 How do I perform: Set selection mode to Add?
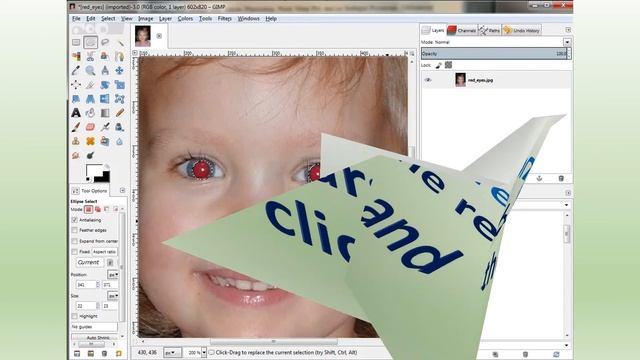[x=98, y=209]
